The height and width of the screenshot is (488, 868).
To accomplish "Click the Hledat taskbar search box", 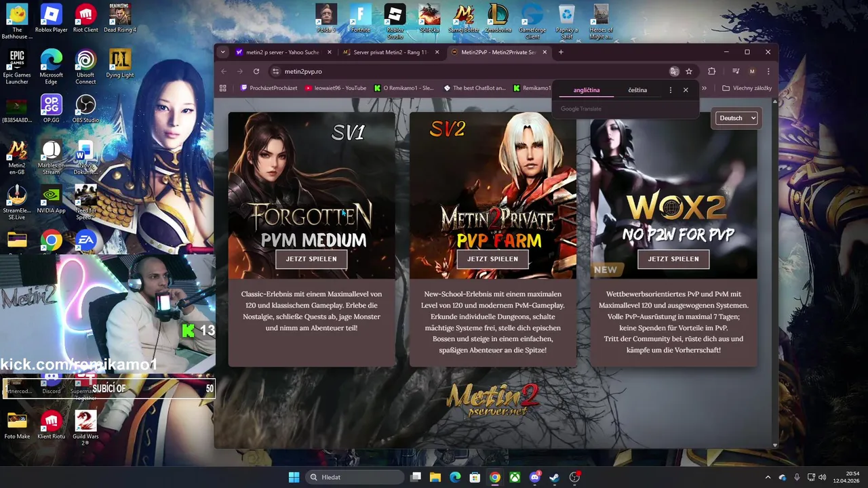I will tap(355, 477).
